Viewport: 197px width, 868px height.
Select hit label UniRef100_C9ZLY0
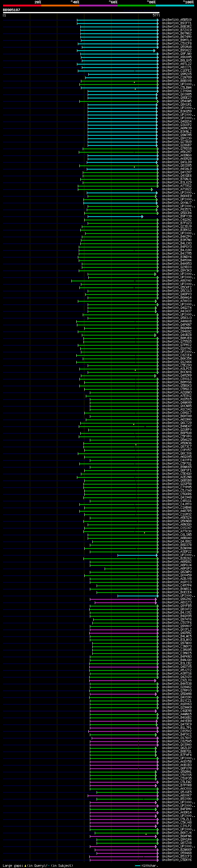(x=177, y=680)
